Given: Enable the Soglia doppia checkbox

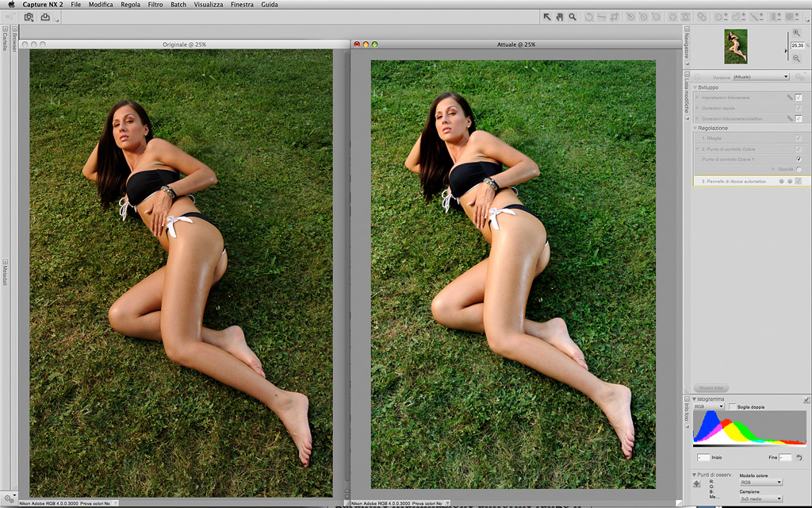Looking at the screenshot, I should coord(732,407).
